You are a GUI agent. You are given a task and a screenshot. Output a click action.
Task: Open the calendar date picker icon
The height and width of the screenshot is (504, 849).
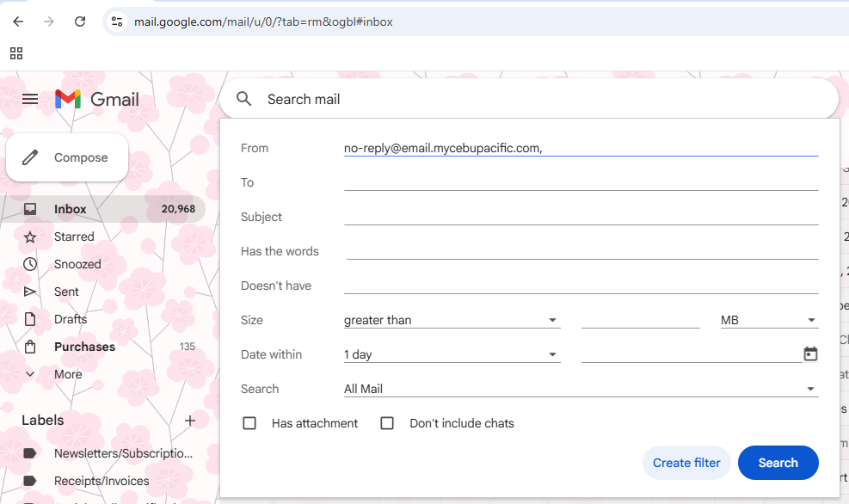810,354
